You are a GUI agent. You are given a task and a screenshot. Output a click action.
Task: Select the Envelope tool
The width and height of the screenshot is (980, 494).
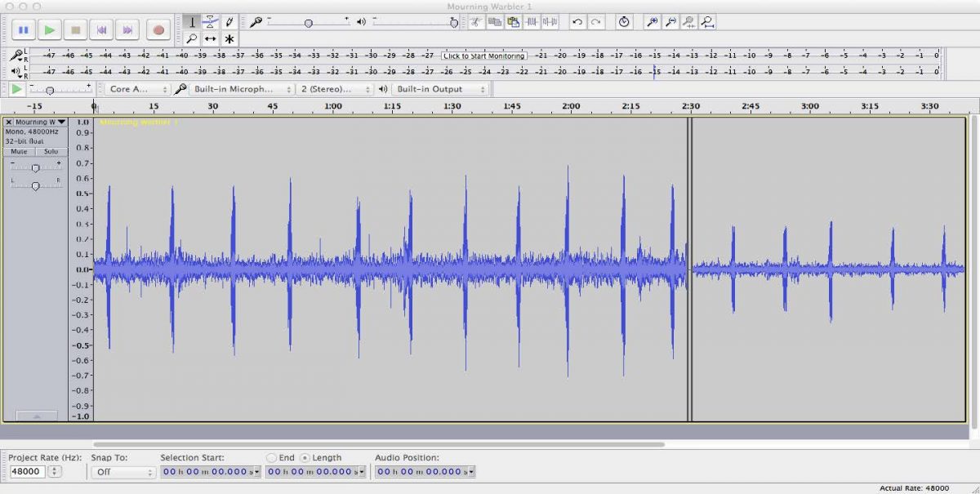tap(211, 22)
